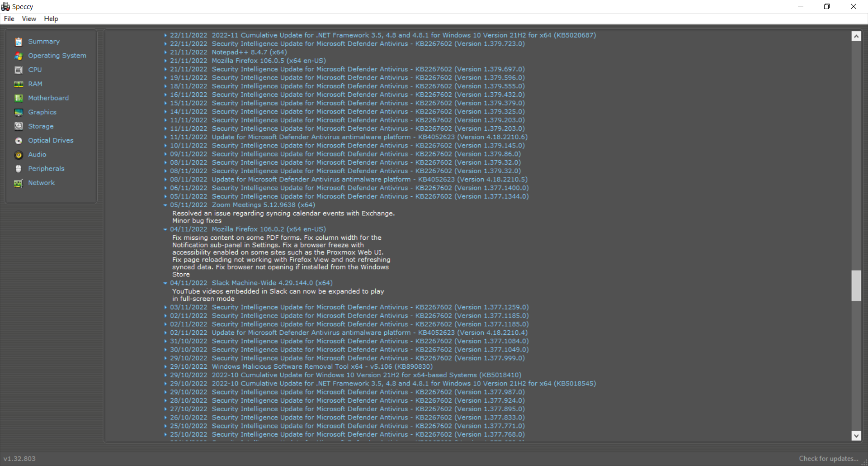Collapse the Mozilla Firefox 106.0.2 details

(165, 229)
